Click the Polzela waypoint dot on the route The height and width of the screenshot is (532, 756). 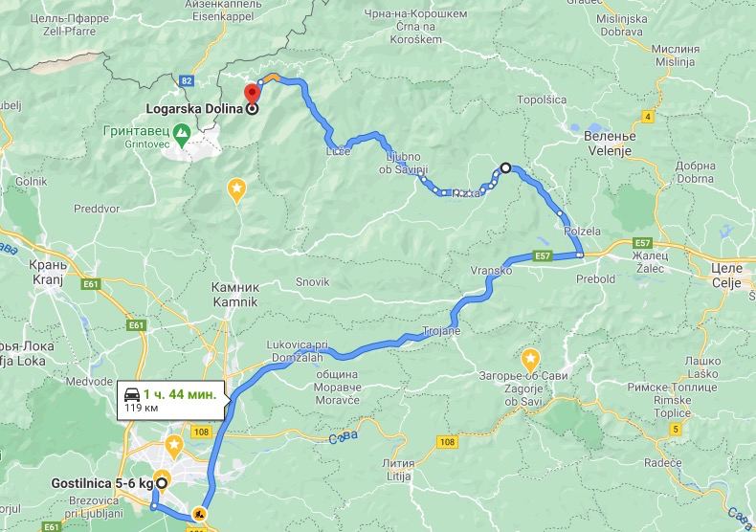(559, 213)
